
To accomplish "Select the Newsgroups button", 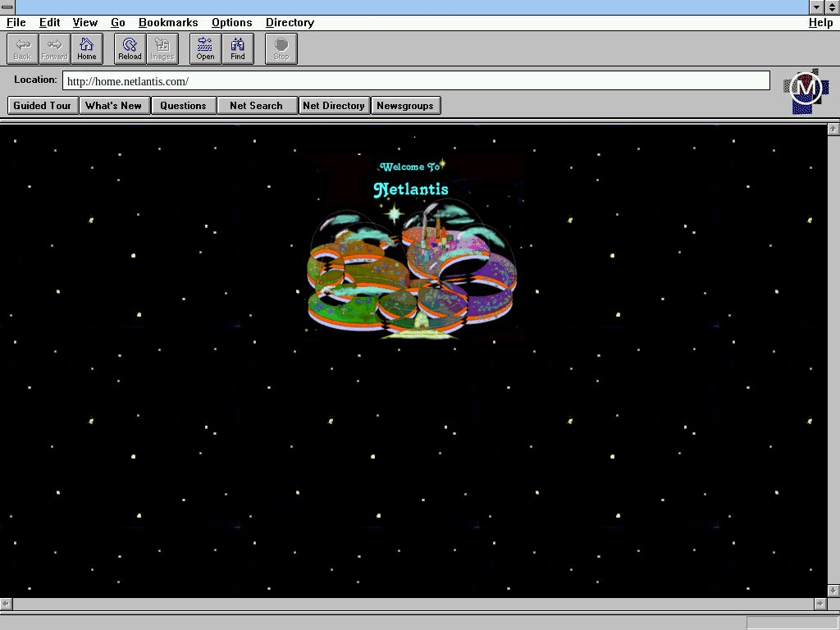I will point(405,106).
